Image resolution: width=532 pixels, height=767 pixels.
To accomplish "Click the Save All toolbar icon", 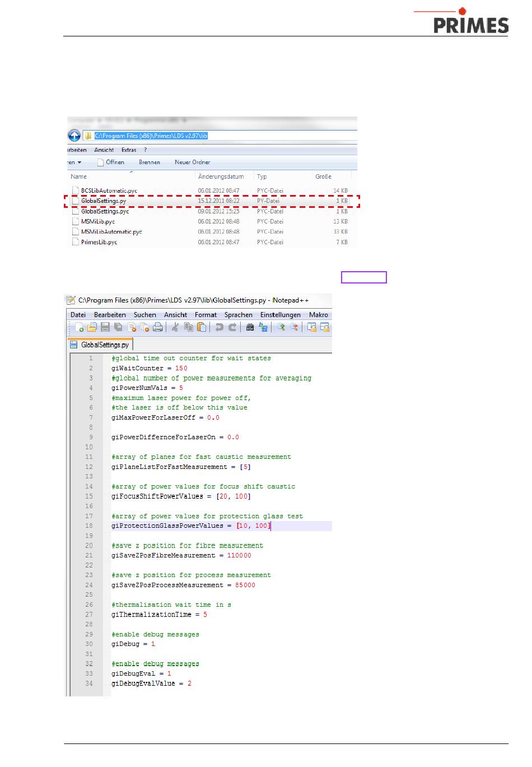I will pyautogui.click(x=118, y=328).
